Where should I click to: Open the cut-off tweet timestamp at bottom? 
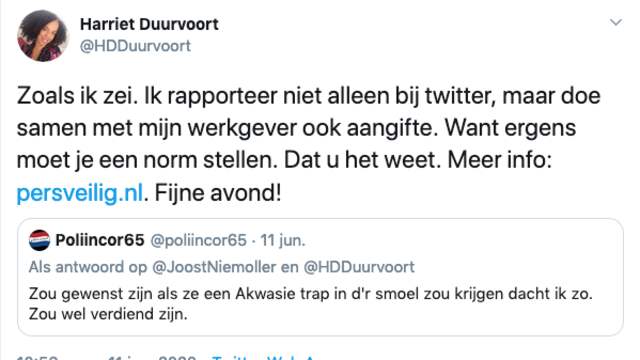[106, 358]
